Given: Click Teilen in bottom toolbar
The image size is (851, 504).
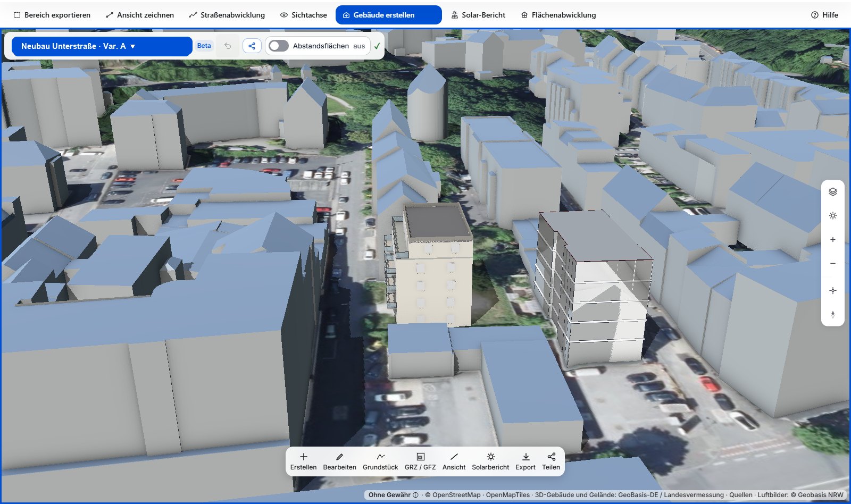Looking at the screenshot, I should 551,461.
